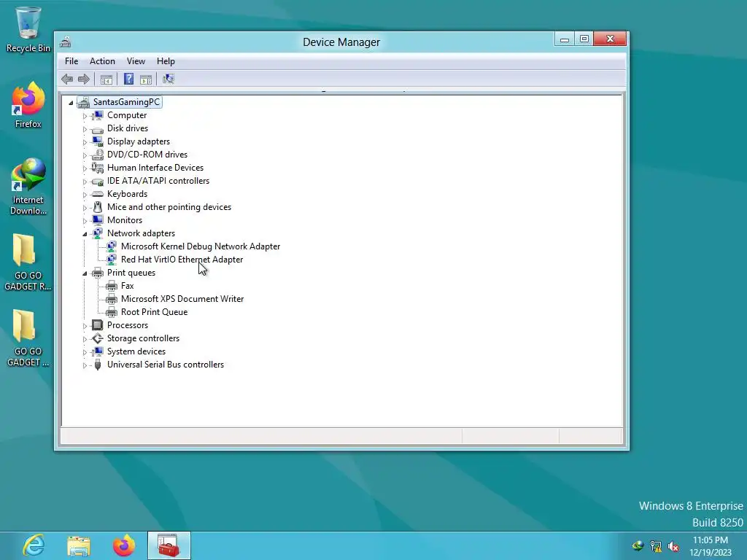Expand Universal Serial Bus controllers arrow
The width and height of the screenshot is (747, 560).
coord(85,365)
